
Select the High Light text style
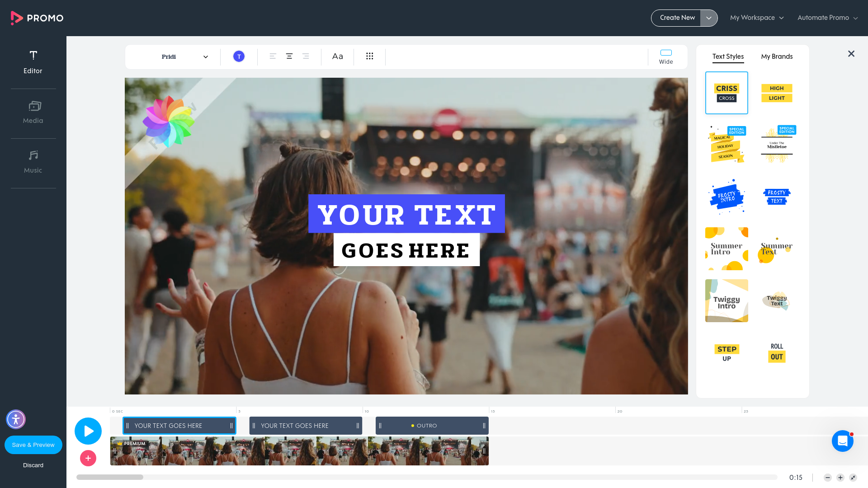pyautogui.click(x=777, y=93)
